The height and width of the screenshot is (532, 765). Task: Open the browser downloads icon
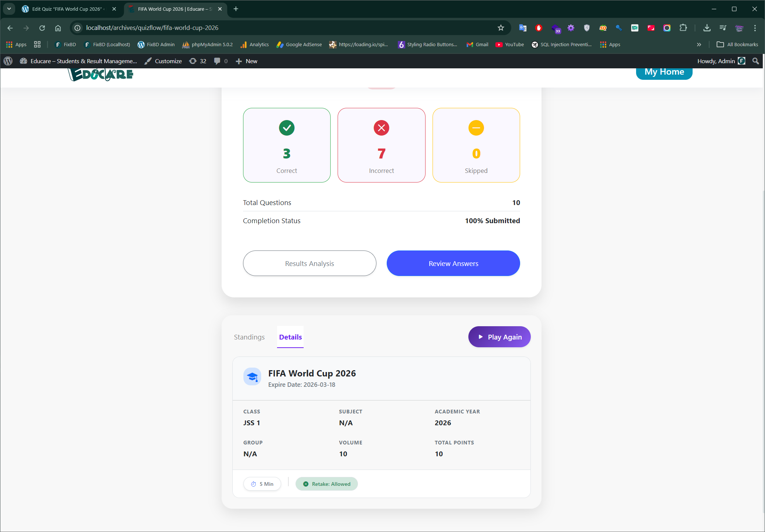click(x=707, y=28)
